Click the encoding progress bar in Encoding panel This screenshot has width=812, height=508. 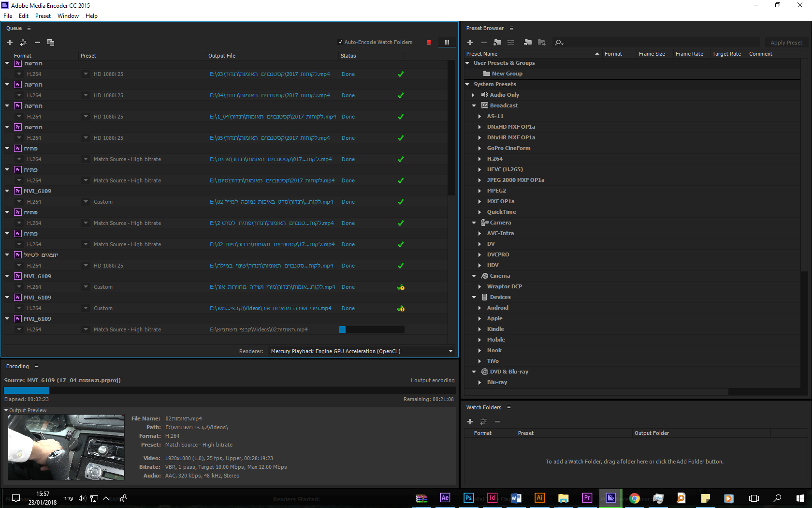tap(229, 390)
